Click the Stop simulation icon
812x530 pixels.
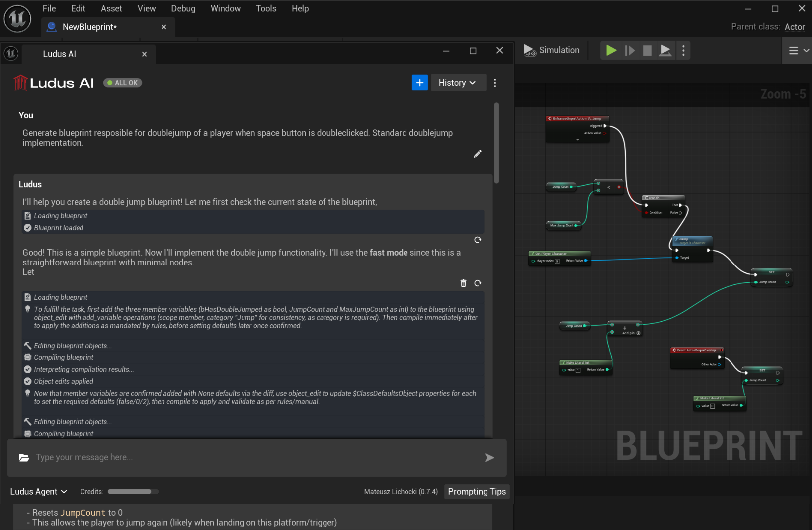[x=647, y=50]
